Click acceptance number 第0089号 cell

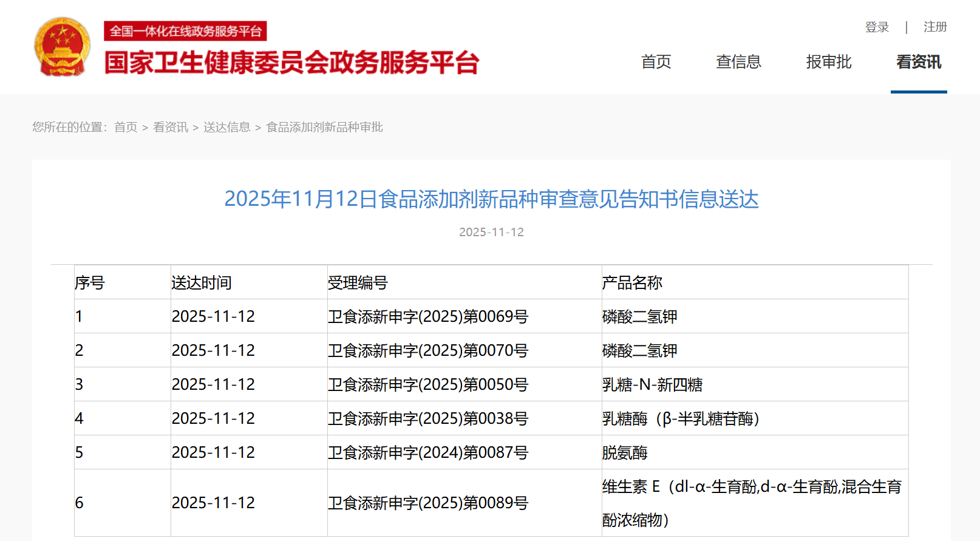click(x=428, y=503)
